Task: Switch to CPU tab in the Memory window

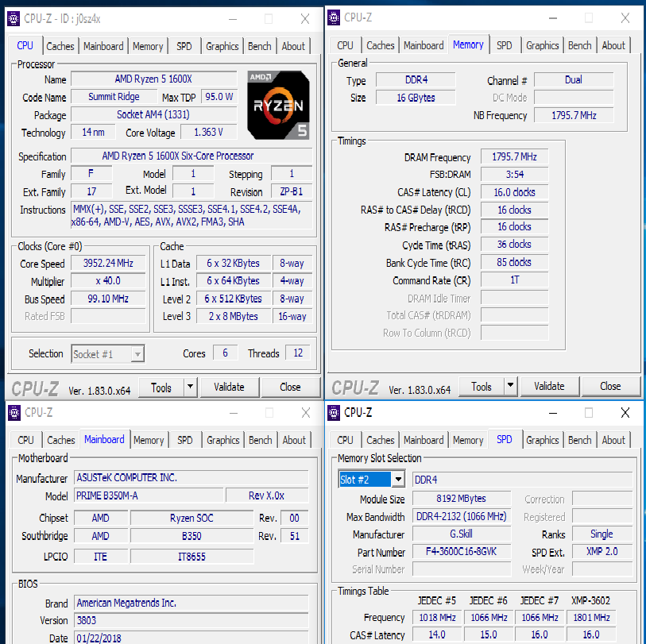Action: point(345,45)
